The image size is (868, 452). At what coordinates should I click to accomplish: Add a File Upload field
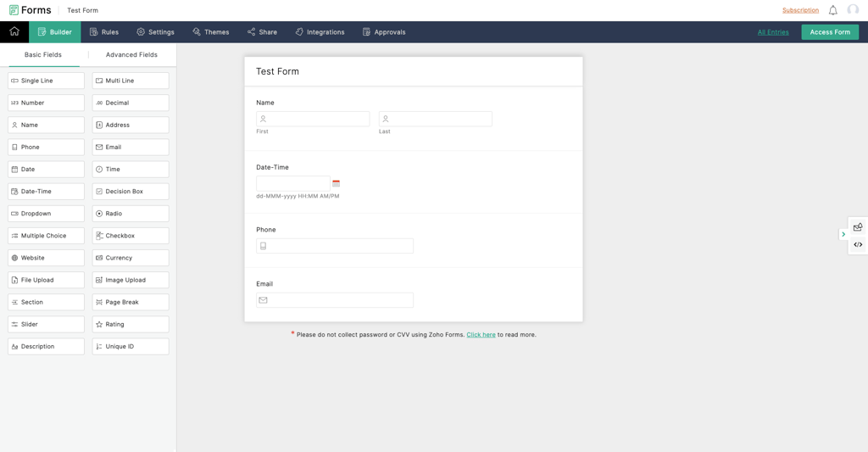[46, 280]
